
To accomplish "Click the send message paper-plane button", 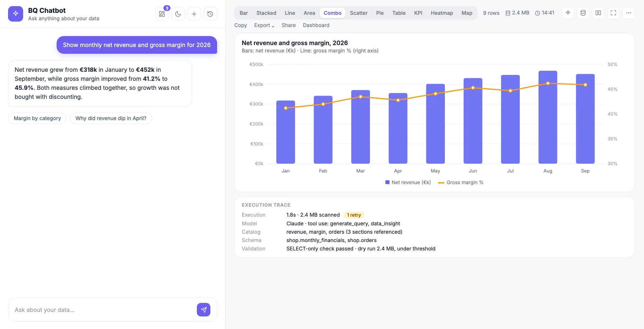I will point(204,310).
